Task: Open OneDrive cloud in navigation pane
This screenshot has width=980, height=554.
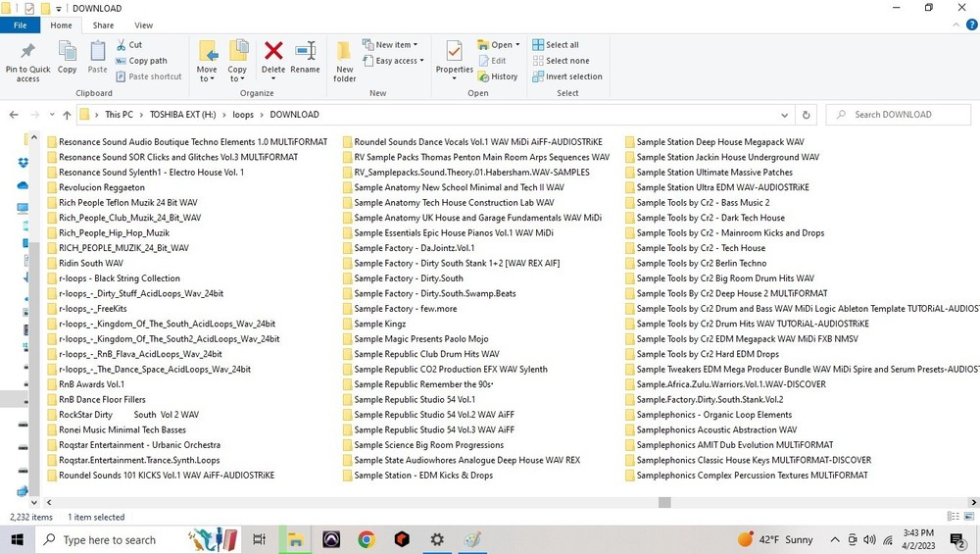Action: tap(24, 185)
